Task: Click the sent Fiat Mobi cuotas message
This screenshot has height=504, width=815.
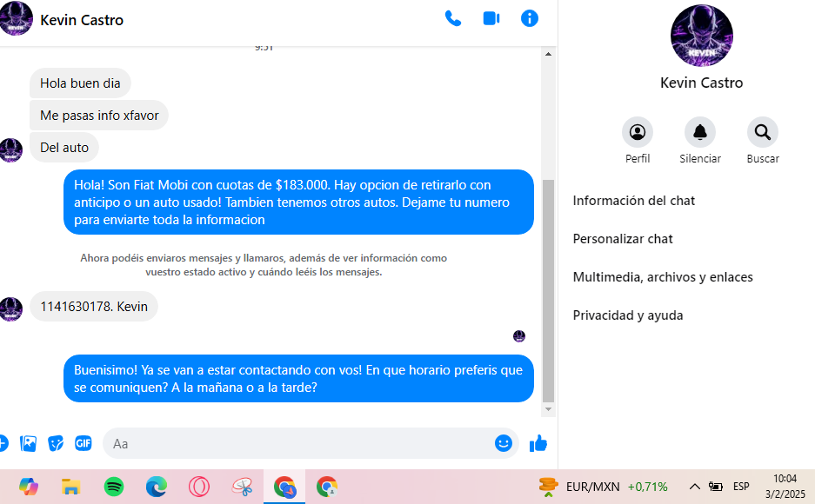Action: click(298, 202)
